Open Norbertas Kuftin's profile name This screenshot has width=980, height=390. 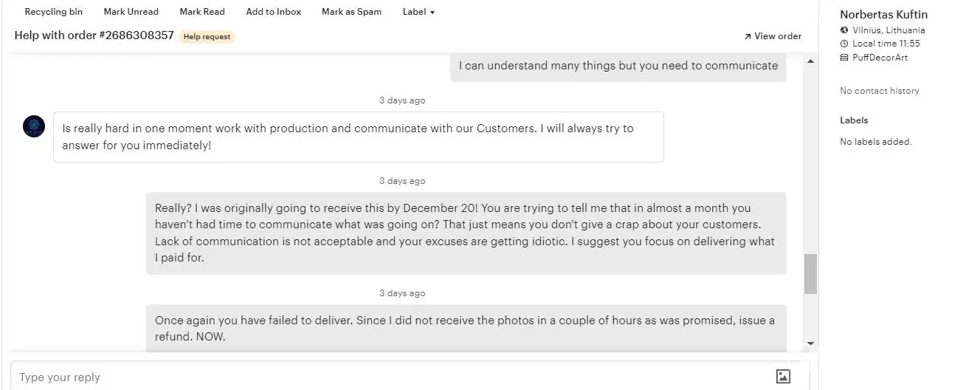click(x=883, y=15)
